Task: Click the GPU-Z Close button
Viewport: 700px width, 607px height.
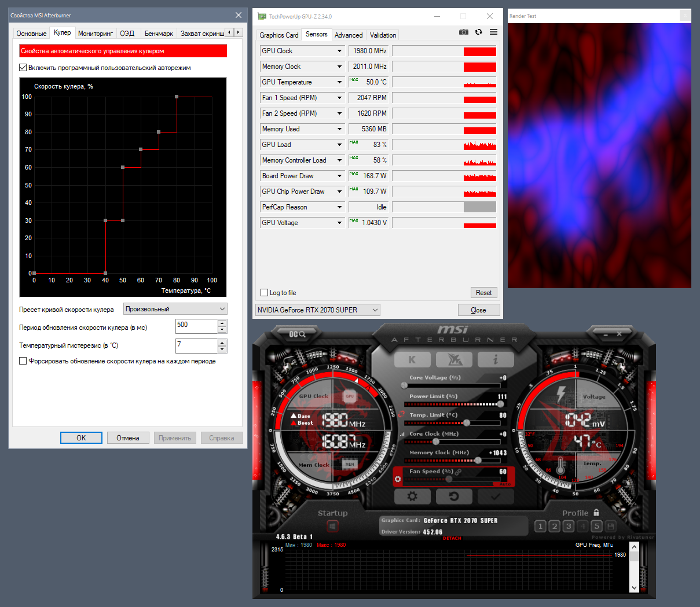Action: pos(478,310)
